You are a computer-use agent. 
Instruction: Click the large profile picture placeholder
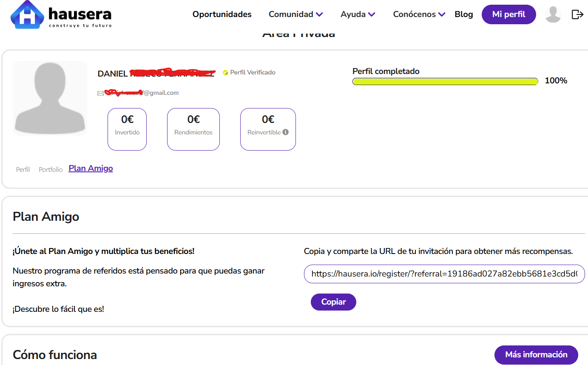coord(50,98)
